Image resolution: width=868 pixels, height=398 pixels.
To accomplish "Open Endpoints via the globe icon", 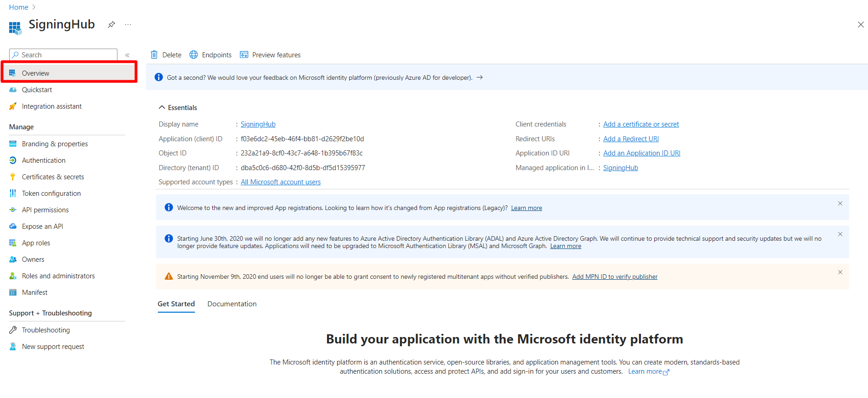I will pos(194,55).
